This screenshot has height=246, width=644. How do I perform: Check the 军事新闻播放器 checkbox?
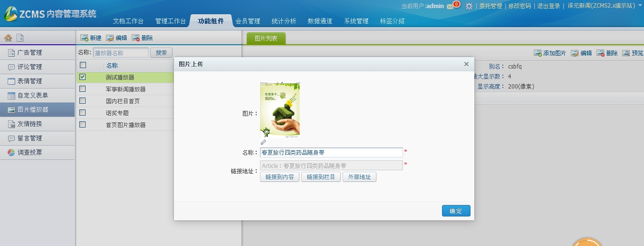coord(83,89)
